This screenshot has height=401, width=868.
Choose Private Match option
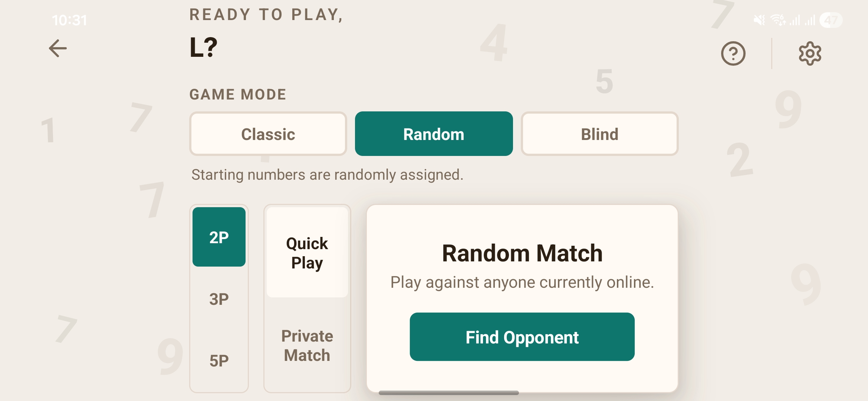(307, 345)
